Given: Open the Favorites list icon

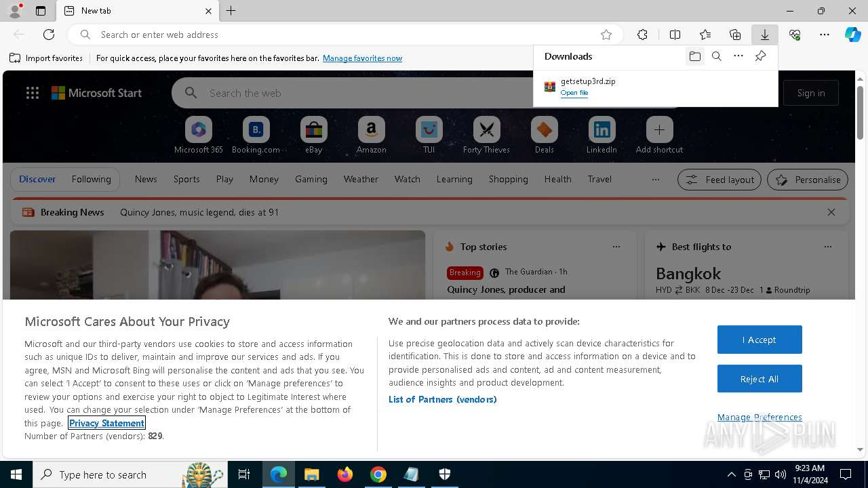Looking at the screenshot, I should point(705,35).
